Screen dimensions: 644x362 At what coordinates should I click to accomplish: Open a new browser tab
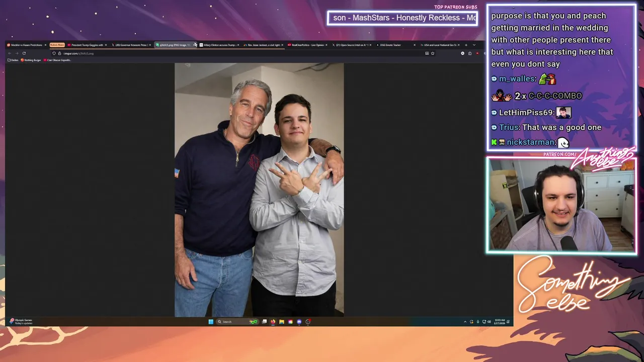466,45
